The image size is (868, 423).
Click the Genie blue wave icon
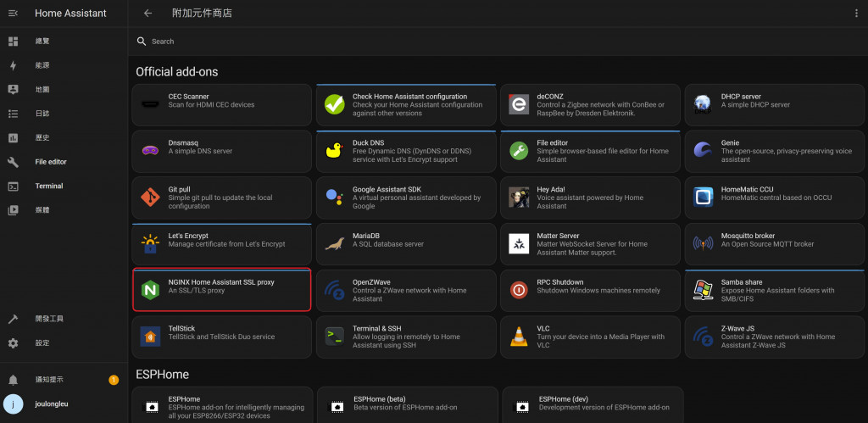click(703, 151)
